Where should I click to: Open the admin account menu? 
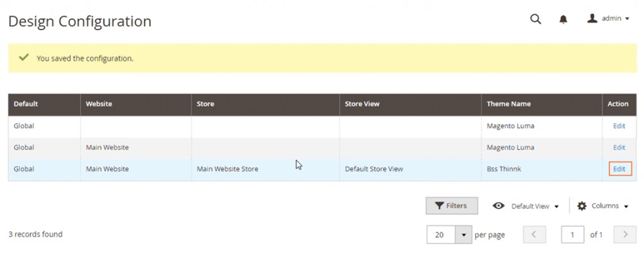pyautogui.click(x=608, y=19)
